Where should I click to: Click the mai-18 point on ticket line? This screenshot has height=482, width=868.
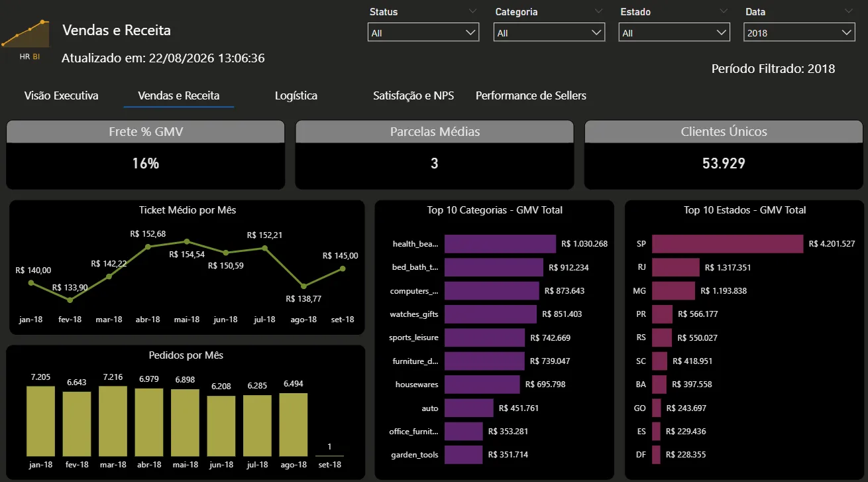click(187, 241)
